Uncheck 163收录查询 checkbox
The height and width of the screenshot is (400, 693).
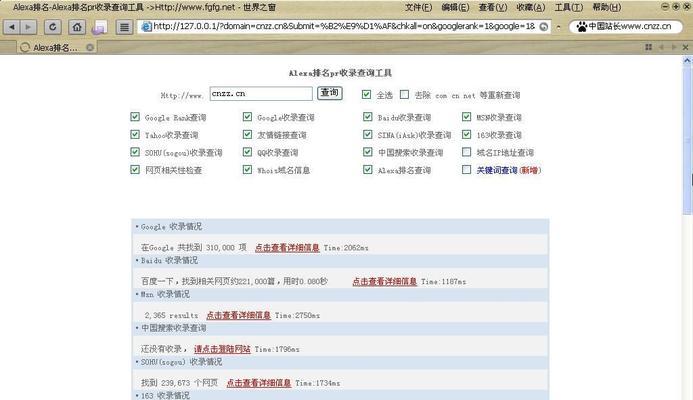[x=466, y=134]
